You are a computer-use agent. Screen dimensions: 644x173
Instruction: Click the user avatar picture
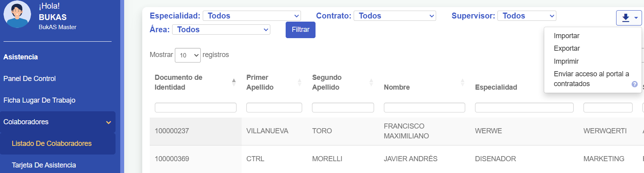coord(17,14)
